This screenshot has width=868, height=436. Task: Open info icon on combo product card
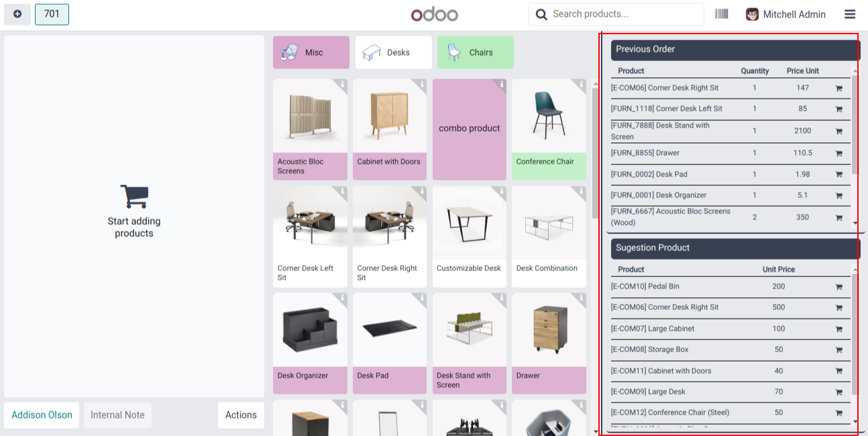(x=501, y=85)
